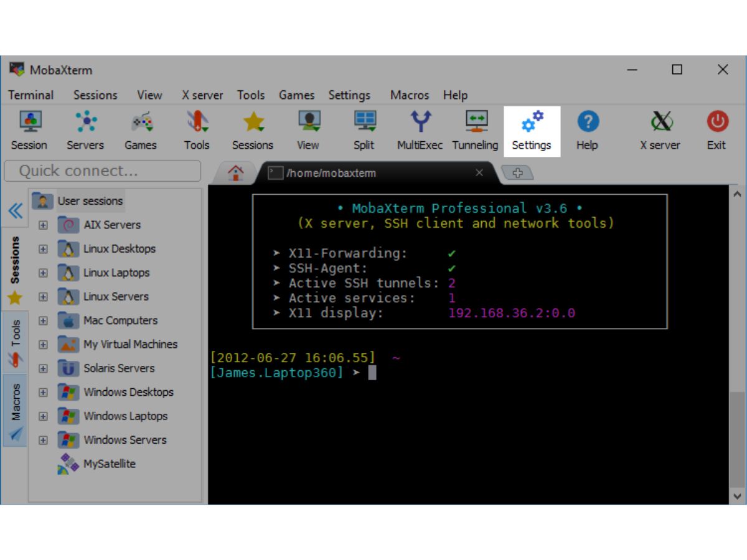Open the Sessions star toolbar icon
The width and height of the screenshot is (747, 560).
click(253, 130)
